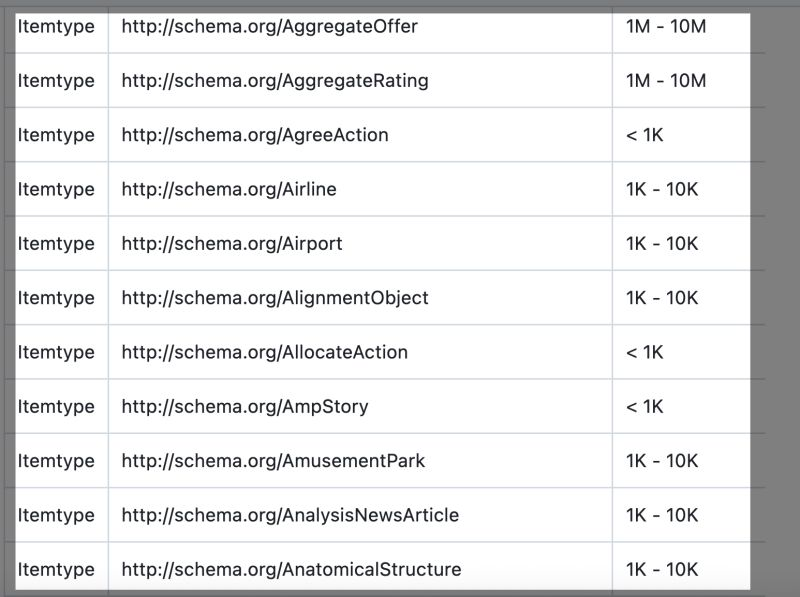The image size is (800, 597).
Task: Select the < 1K value for AmpStory
Action: pyautogui.click(x=644, y=407)
